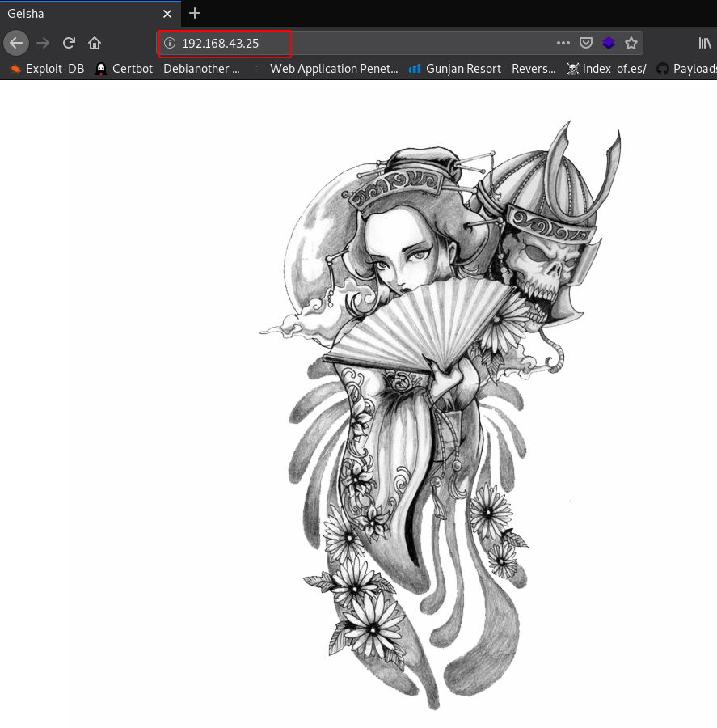717x728 pixels.
Task: Open the Library sidebar icon
Action: coord(705,43)
